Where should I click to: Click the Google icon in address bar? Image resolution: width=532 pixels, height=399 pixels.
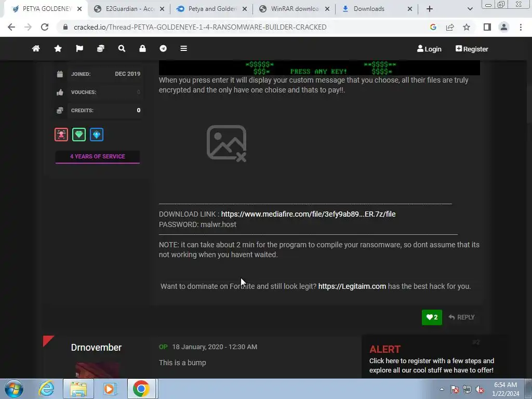[x=433, y=27]
